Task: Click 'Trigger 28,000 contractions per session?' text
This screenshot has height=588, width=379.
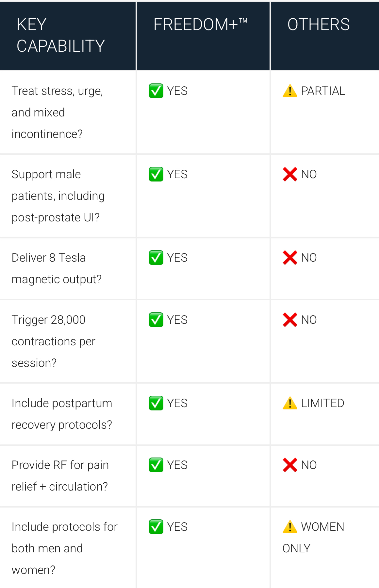Action: point(53,341)
